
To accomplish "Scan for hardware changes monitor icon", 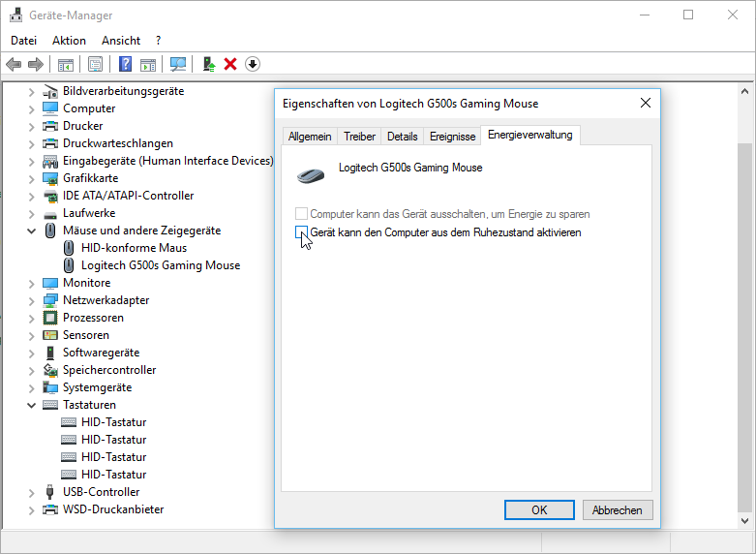I will [178, 64].
